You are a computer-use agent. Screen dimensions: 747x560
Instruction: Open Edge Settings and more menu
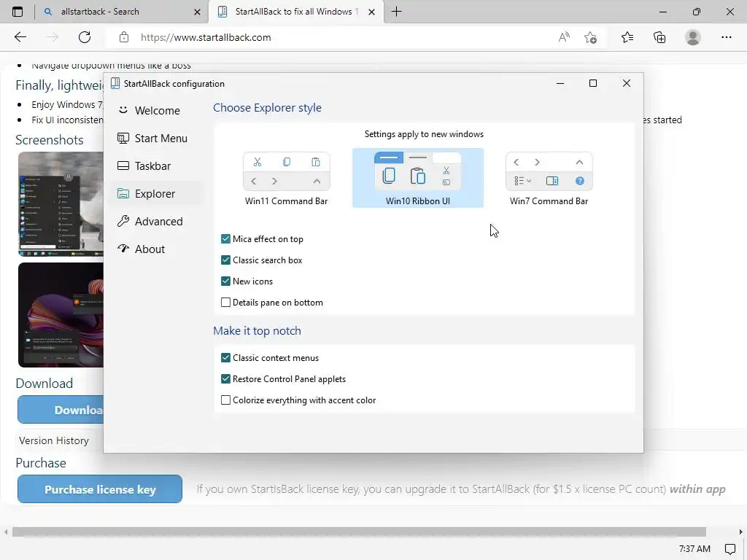point(727,37)
